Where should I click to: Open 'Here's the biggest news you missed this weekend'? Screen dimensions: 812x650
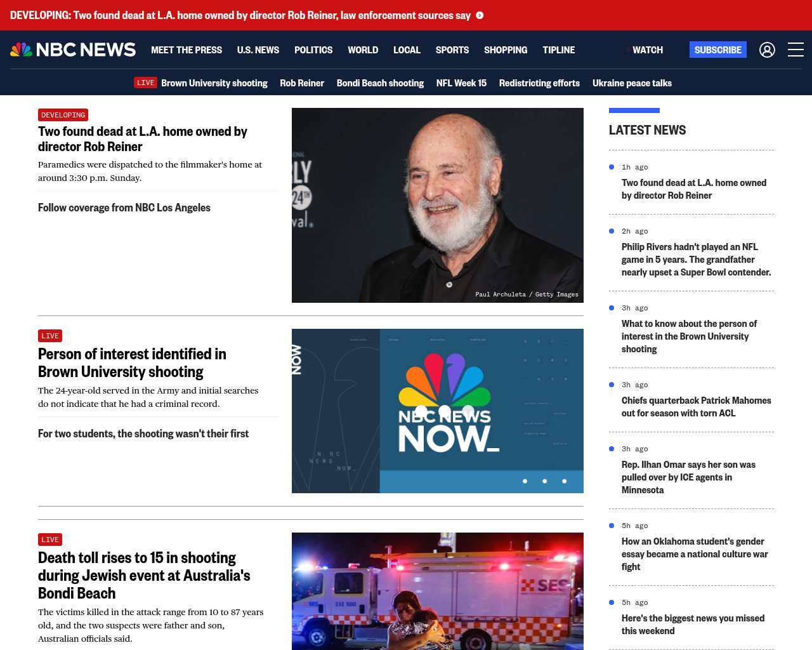[693, 625]
